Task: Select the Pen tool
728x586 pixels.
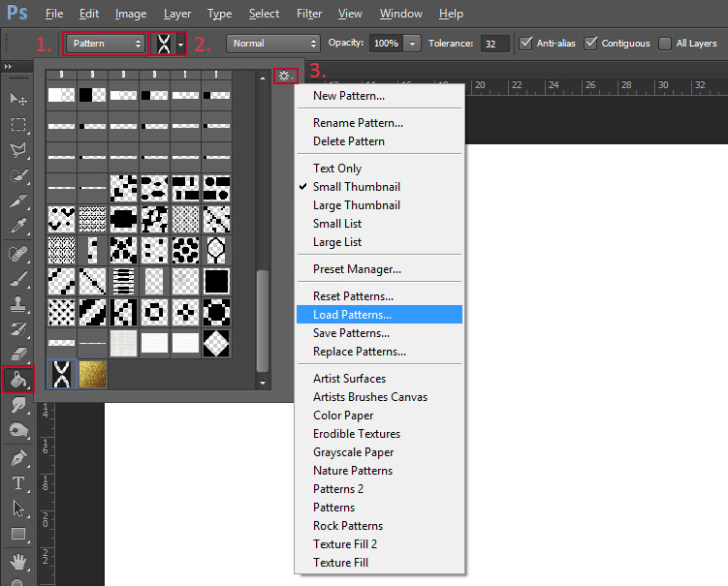Action: click(17, 457)
